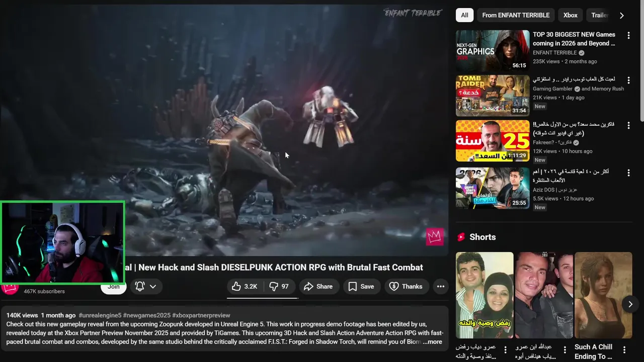
Task: Open the Share dialog
Action: click(x=319, y=287)
